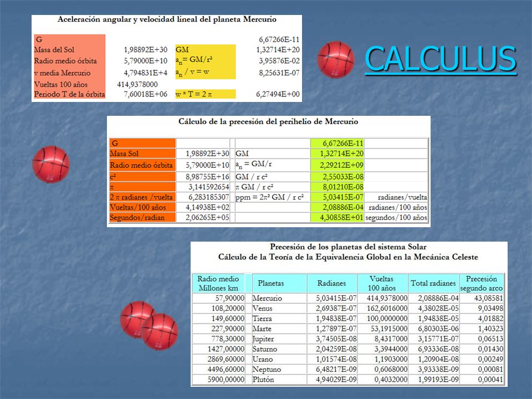The image size is (532, 399).
Task: Select Marte's turns value 53,1915000
Action: click(x=390, y=329)
